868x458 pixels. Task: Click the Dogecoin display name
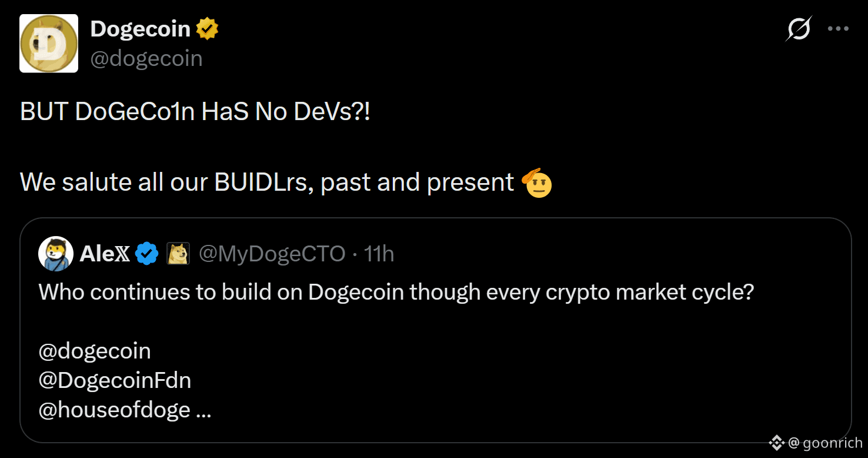[x=141, y=29]
